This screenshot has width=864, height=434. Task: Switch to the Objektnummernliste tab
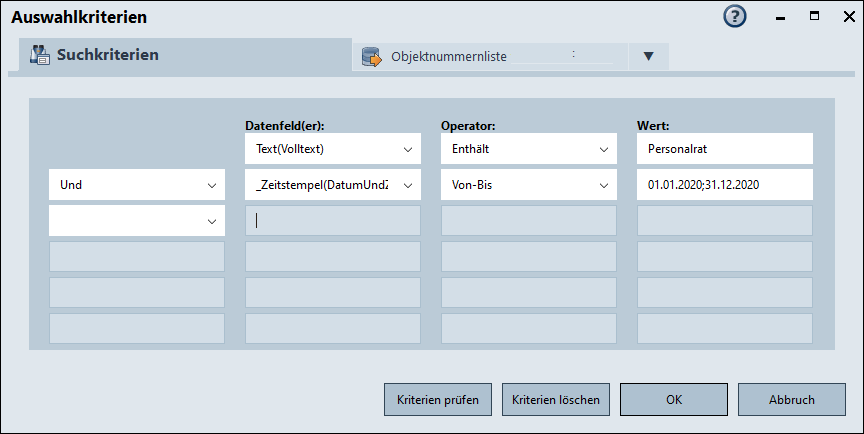pos(449,57)
